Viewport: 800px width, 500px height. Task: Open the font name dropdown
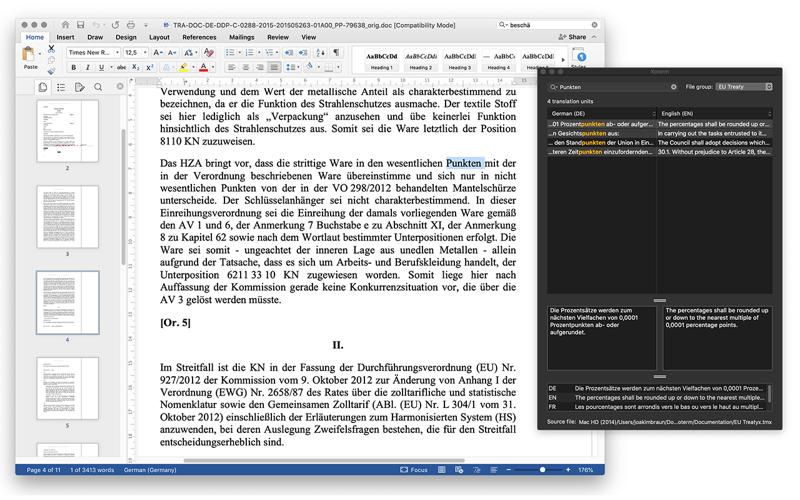[117, 53]
